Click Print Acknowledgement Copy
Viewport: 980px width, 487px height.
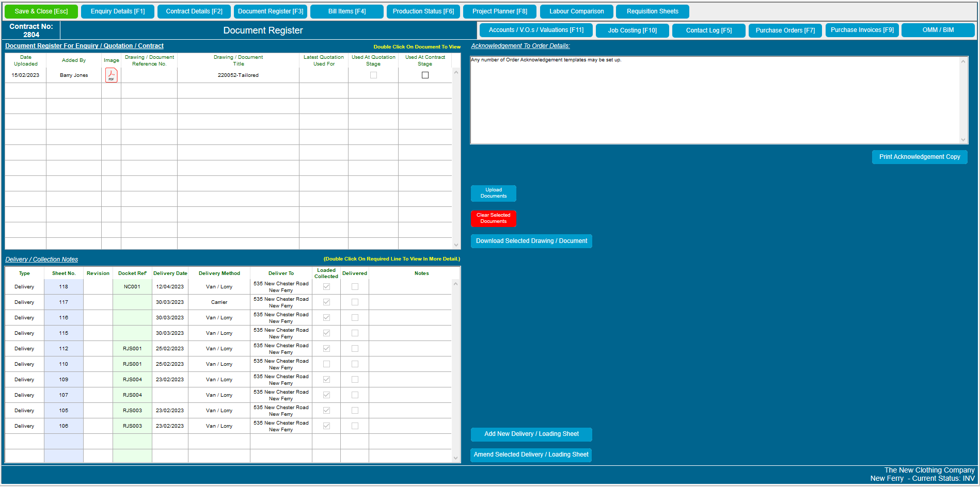[919, 157]
